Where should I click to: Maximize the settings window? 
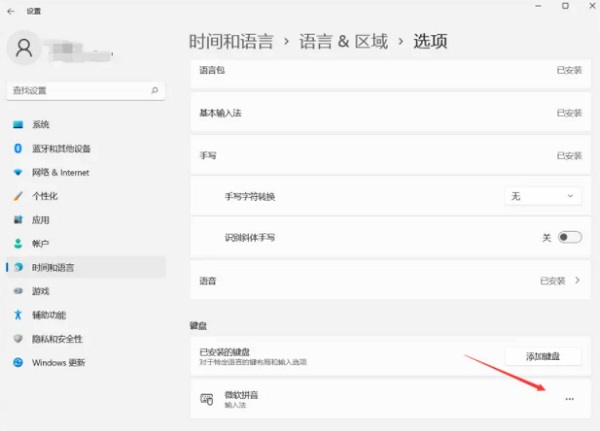[x=565, y=6]
